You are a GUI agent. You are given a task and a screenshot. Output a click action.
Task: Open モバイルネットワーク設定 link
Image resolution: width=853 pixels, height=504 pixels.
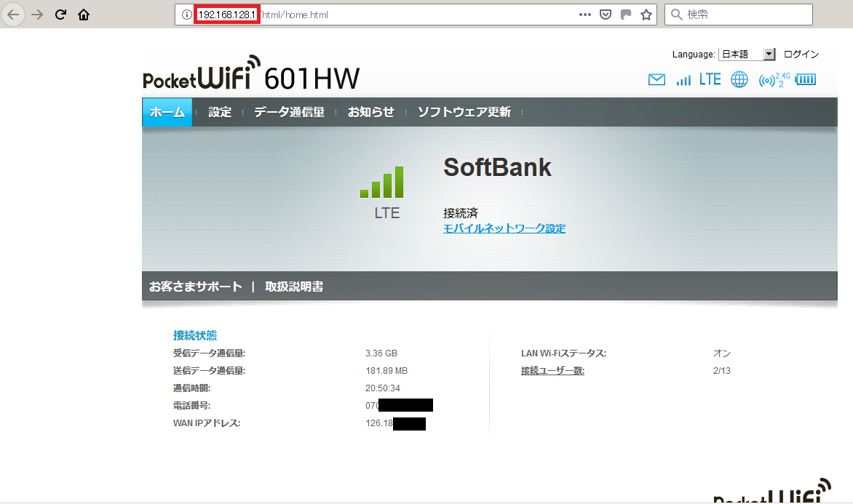point(504,228)
